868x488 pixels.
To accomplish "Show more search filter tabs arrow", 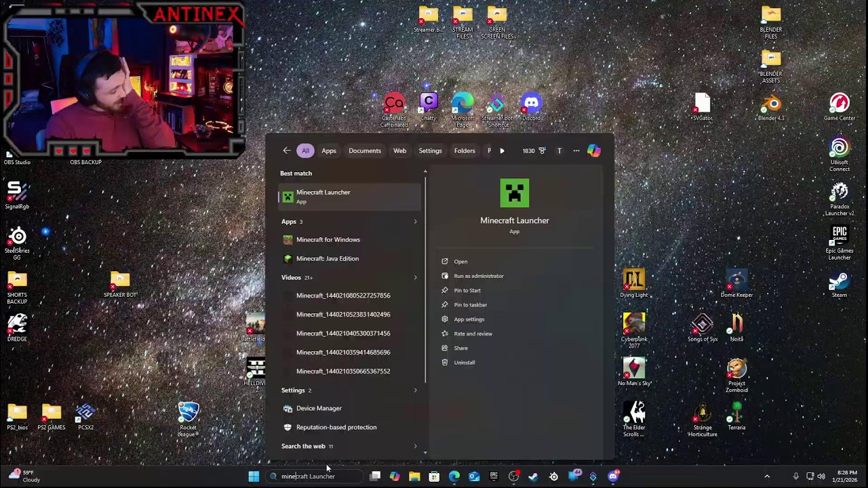I will (502, 150).
